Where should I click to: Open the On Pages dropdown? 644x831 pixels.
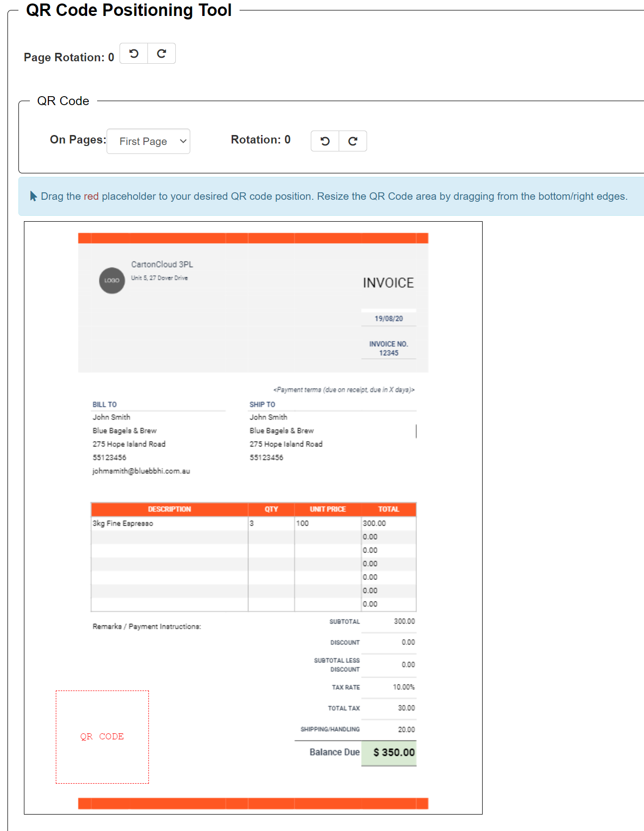[x=148, y=141]
